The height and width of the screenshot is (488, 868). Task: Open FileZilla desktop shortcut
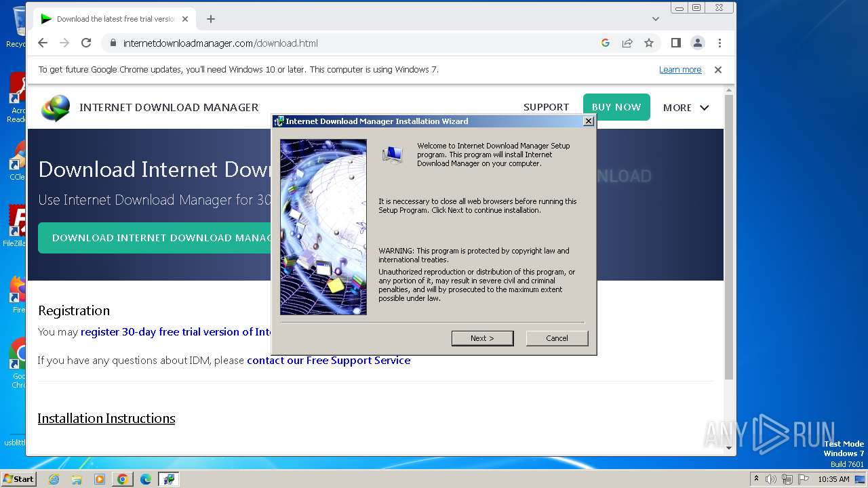pos(15,226)
